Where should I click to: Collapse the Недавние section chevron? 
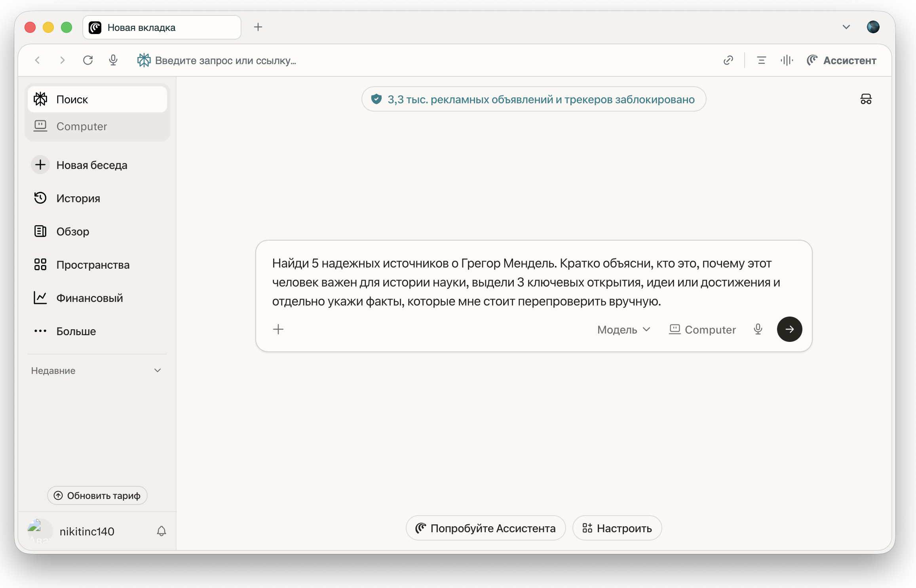(158, 370)
